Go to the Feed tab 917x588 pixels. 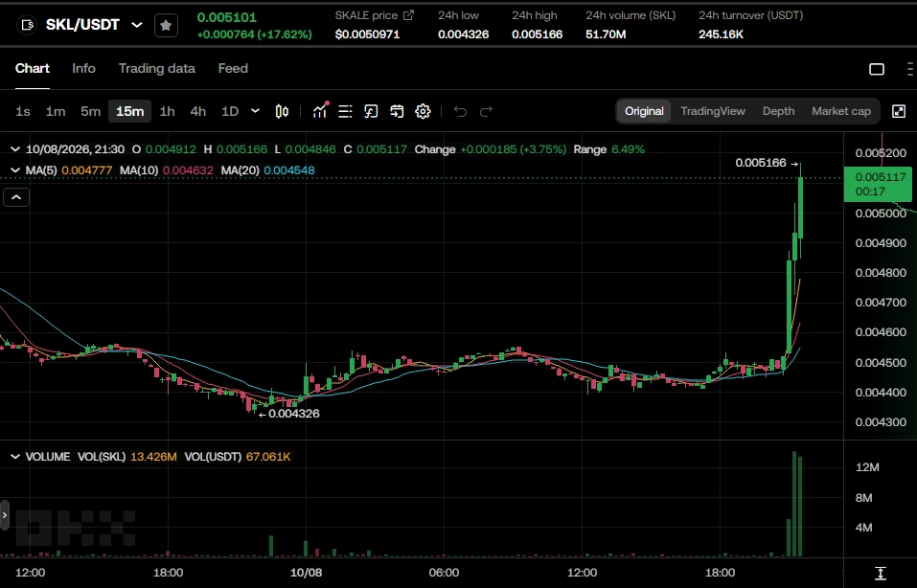[233, 68]
